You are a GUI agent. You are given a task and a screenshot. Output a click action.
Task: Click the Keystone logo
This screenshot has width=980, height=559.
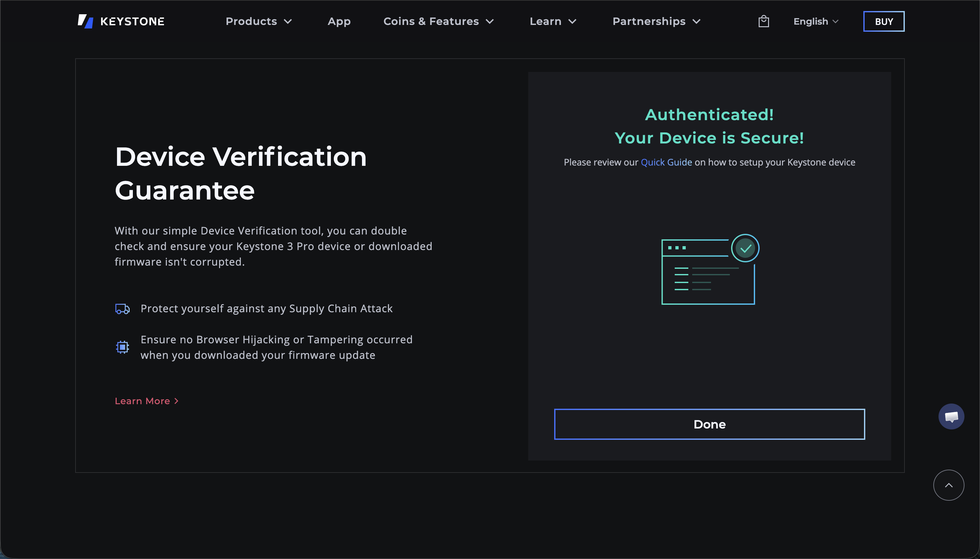pyautogui.click(x=121, y=21)
